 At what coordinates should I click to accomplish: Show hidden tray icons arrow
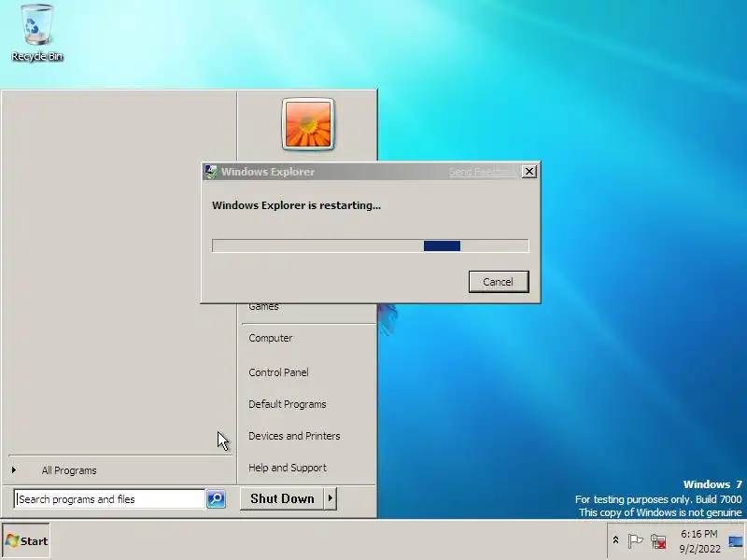point(615,540)
